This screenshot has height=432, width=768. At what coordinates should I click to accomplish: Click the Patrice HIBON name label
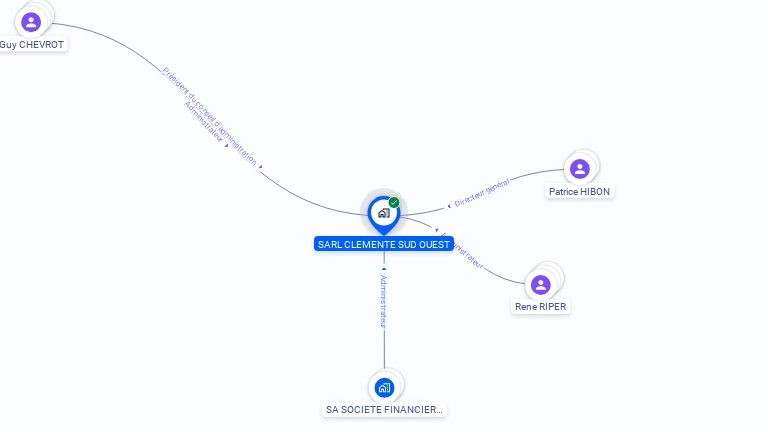pyautogui.click(x=579, y=192)
